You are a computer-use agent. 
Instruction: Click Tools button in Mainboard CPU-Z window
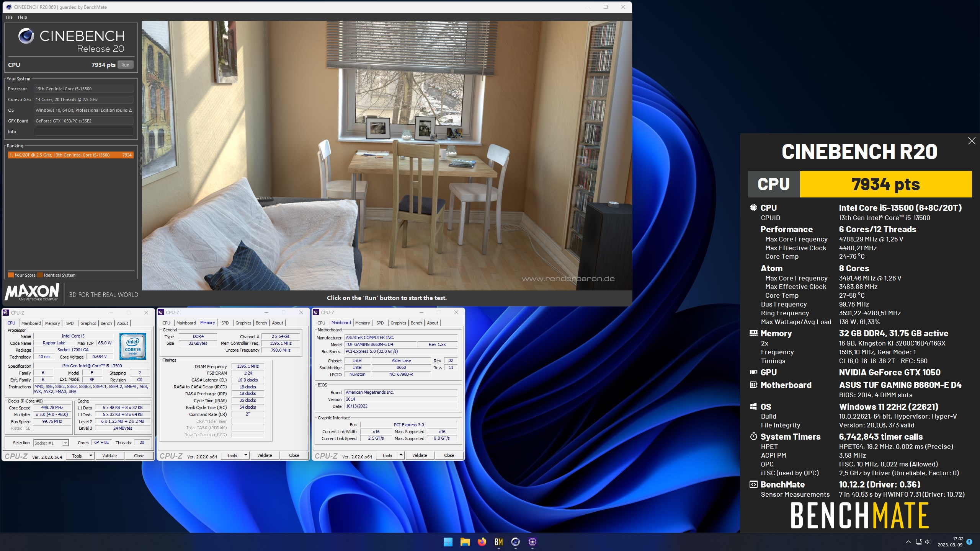click(x=387, y=455)
